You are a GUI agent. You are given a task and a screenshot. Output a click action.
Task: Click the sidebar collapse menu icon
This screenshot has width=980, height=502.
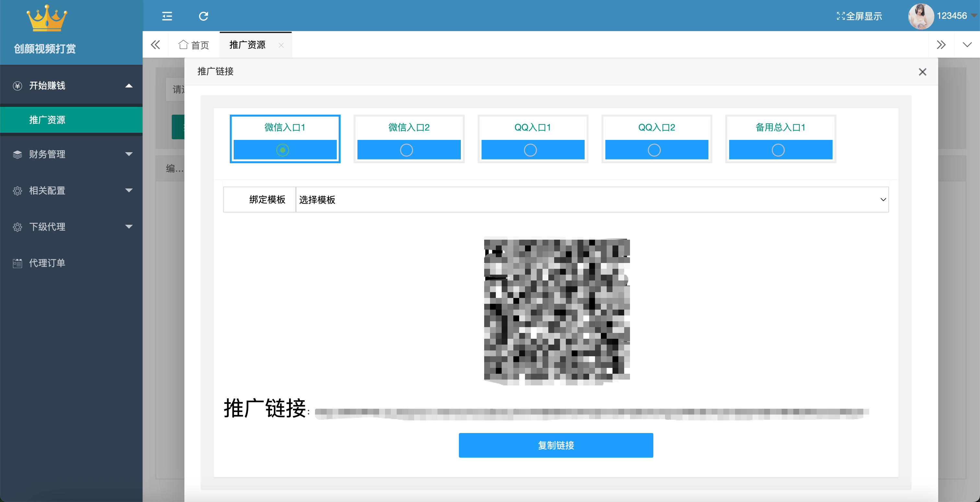[167, 16]
